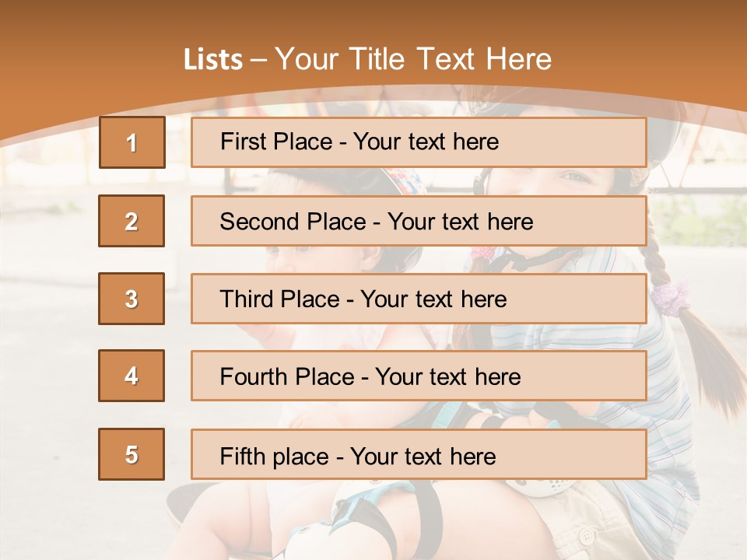Screen dimensions: 747x560
Task: Click the bold word Lists in title
Action: pyautogui.click(x=212, y=60)
